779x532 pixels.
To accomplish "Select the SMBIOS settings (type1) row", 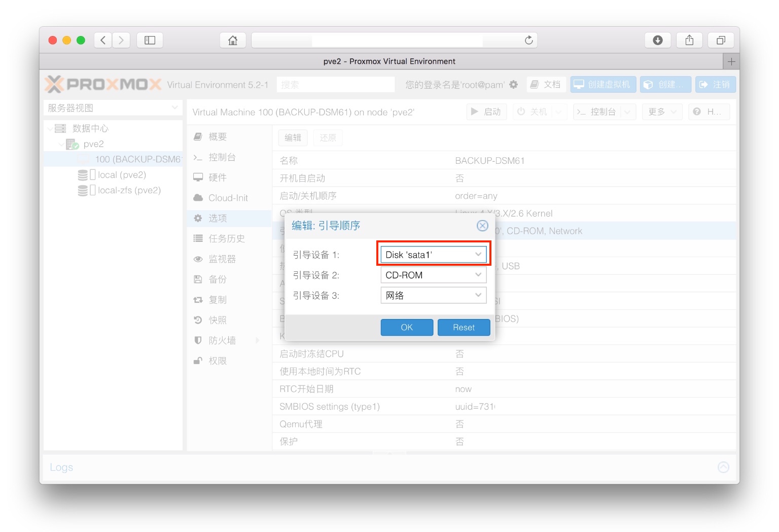I will [x=504, y=406].
